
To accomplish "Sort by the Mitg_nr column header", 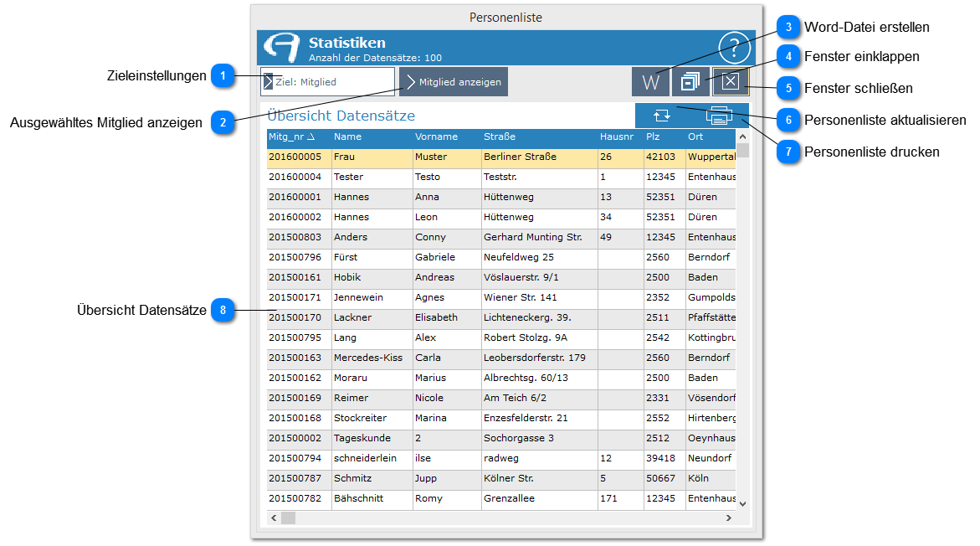I will tap(299, 137).
